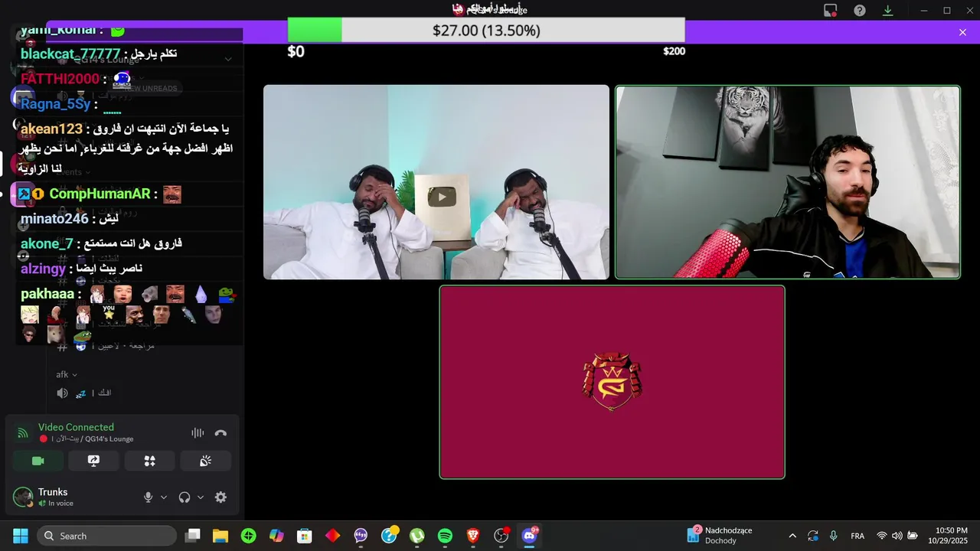Click username blackcat_77777 in chat overlay
Screen dimensions: 980x551
tap(70, 54)
